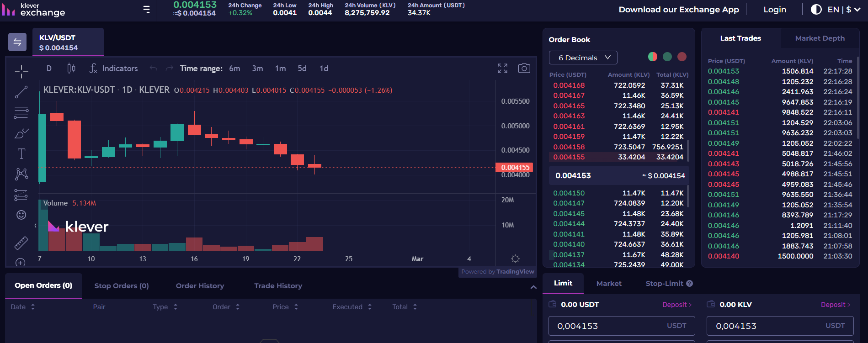Collapse the orders panel with chevron
Viewport: 868px width, 343px height.
533,287
